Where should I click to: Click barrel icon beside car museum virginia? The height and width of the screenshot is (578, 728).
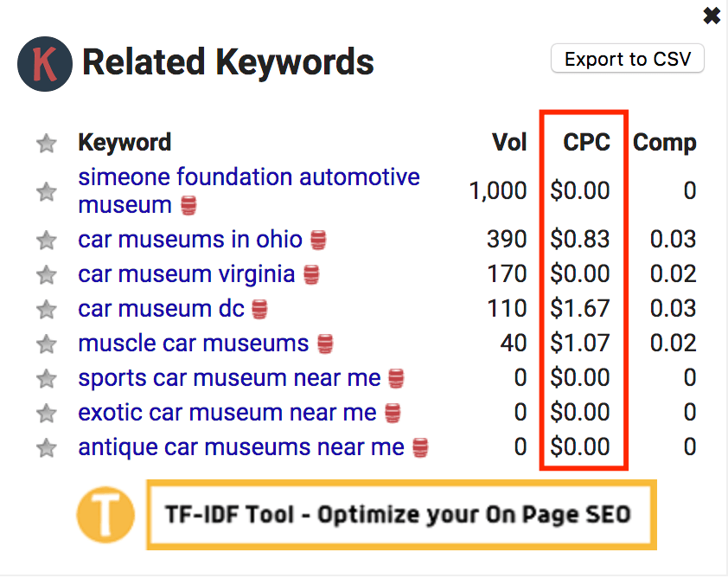pos(311,274)
